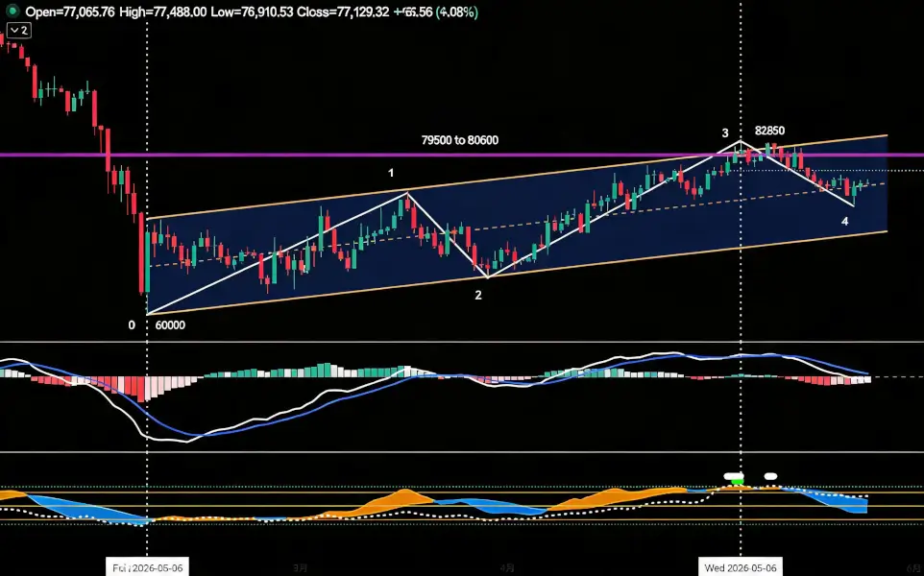Select the High=77,488.00 value
The image size is (924, 576).
[162, 12]
